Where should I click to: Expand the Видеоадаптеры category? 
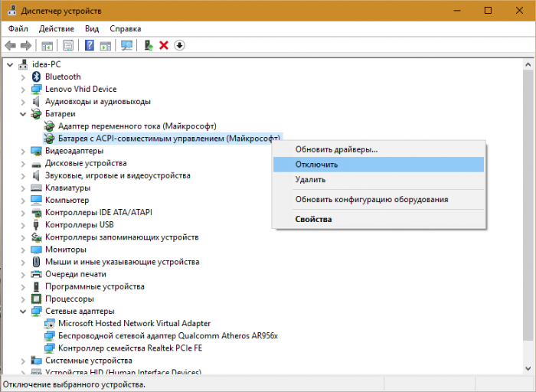coord(21,151)
